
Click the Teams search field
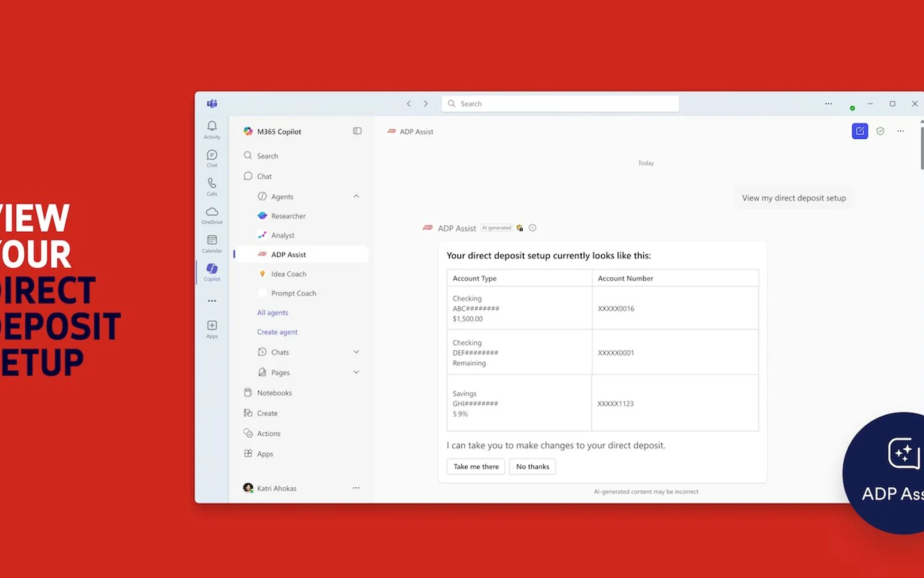(560, 103)
